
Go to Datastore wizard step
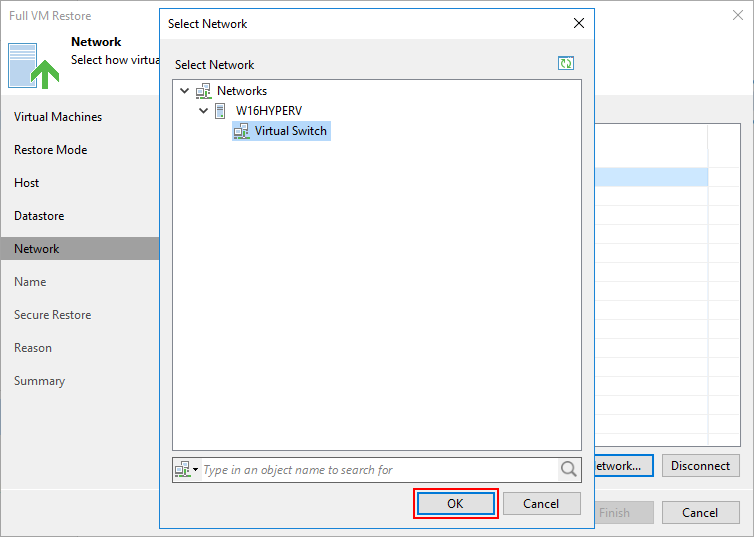pyautogui.click(x=39, y=216)
